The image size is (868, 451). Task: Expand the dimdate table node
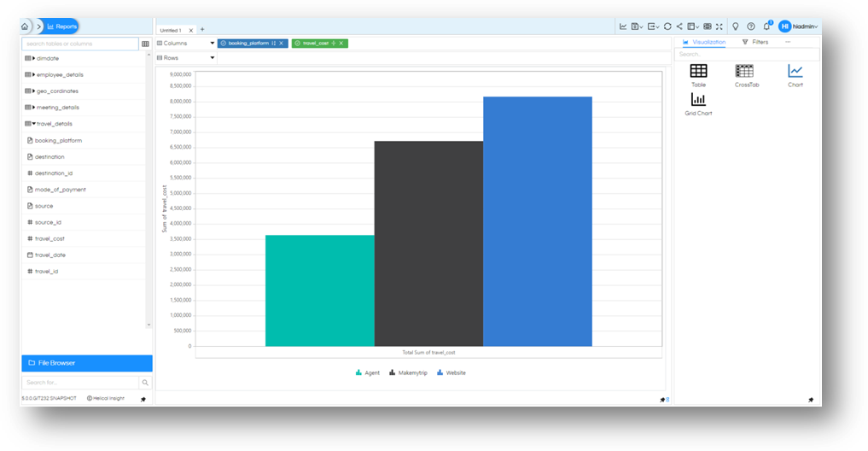(34, 58)
